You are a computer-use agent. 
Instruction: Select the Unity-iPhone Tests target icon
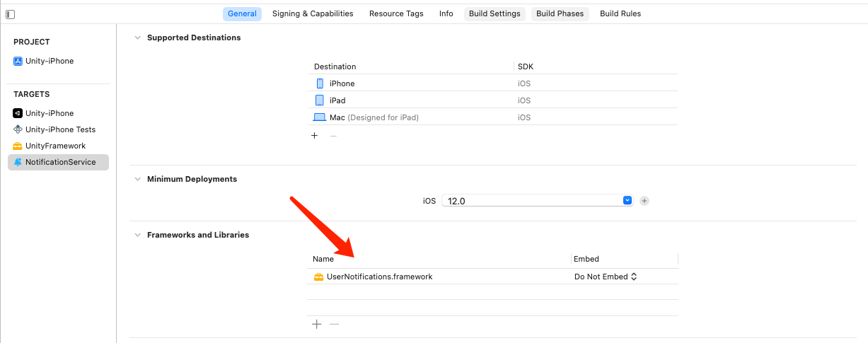click(x=18, y=129)
